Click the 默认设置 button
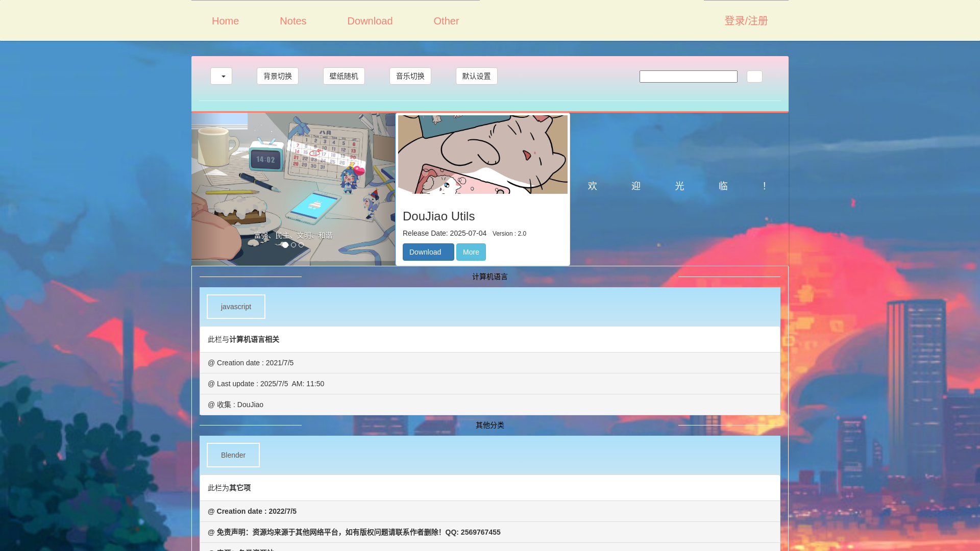Image resolution: width=980 pixels, height=551 pixels. [x=477, y=76]
